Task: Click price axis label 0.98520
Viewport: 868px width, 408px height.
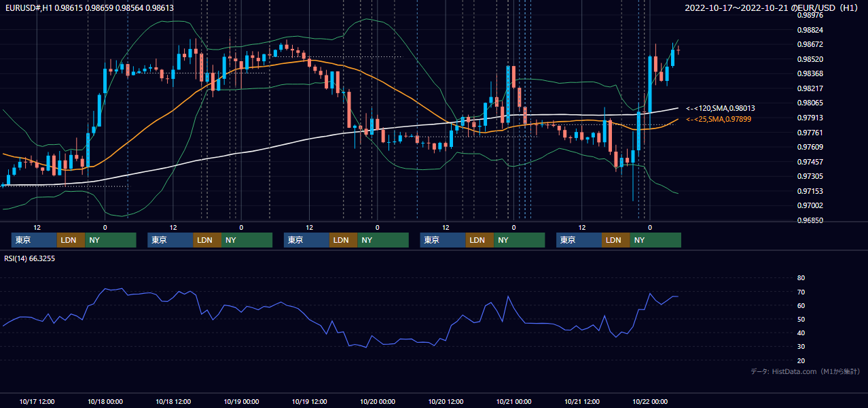Action: [x=810, y=59]
